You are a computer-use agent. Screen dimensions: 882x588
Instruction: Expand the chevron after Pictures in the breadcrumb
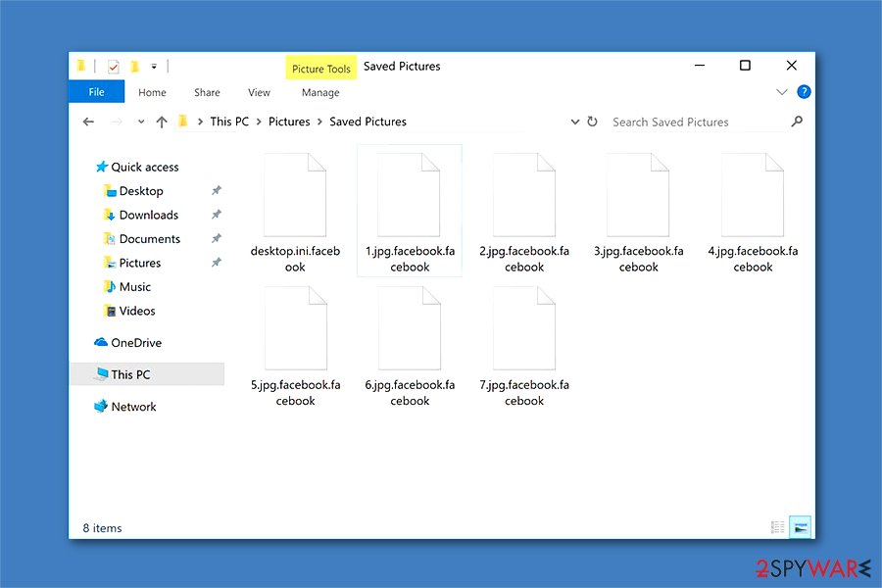click(319, 122)
